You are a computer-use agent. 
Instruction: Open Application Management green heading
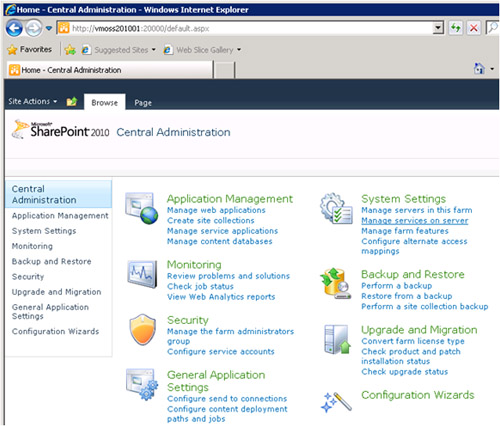(x=230, y=199)
